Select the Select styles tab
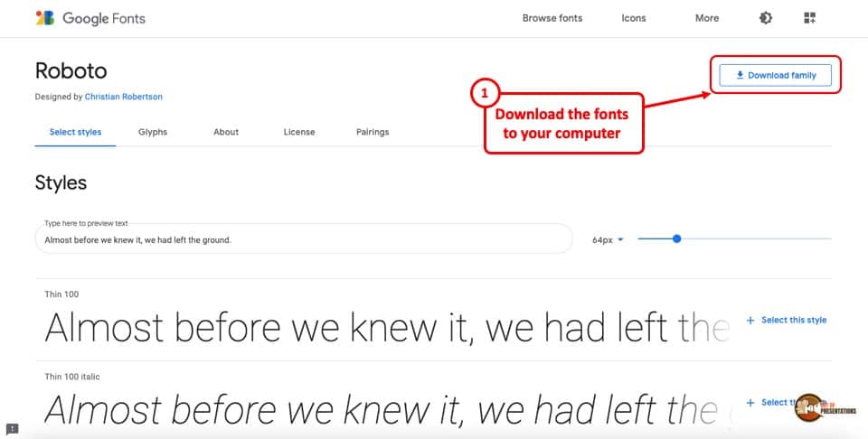 pyautogui.click(x=75, y=132)
